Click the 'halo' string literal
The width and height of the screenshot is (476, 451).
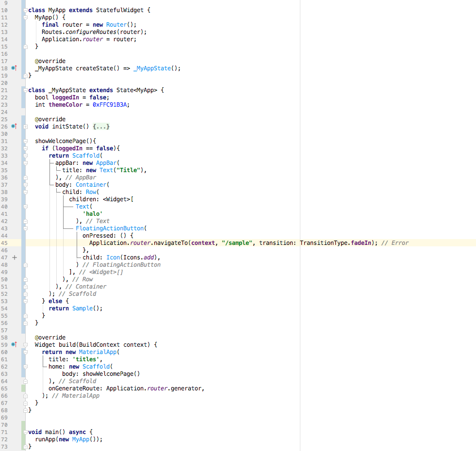93,213
